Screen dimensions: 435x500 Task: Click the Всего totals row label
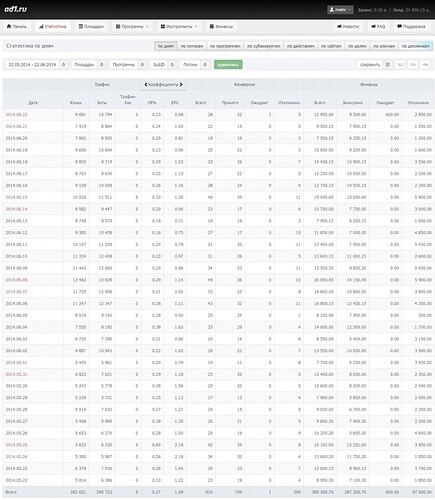[x=11, y=492]
